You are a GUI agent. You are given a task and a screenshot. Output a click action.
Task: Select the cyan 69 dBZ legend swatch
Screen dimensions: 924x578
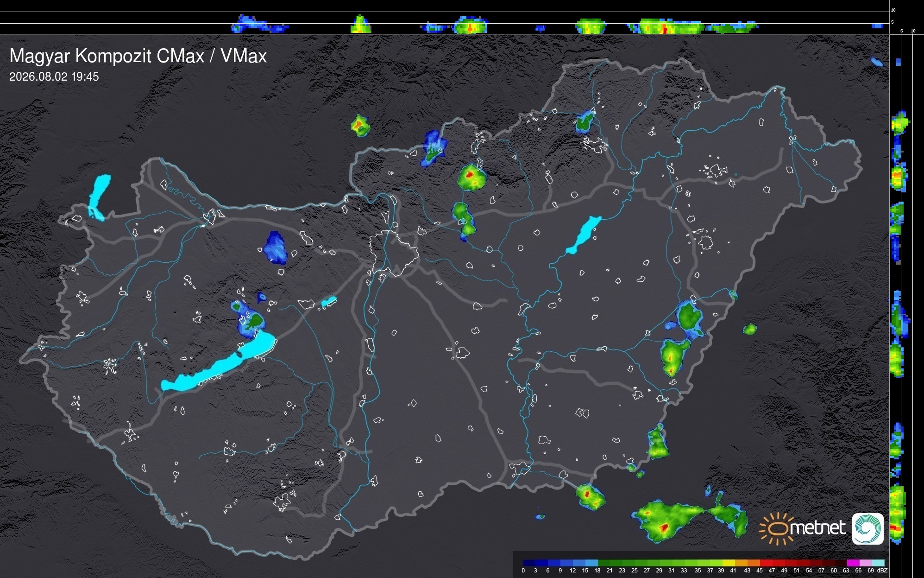878,563
